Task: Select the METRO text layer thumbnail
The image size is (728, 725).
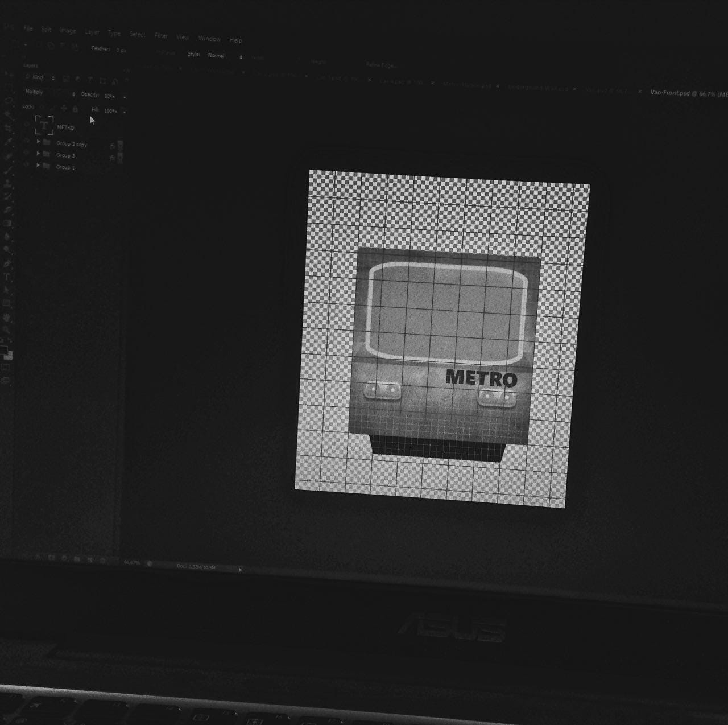Action: click(44, 125)
